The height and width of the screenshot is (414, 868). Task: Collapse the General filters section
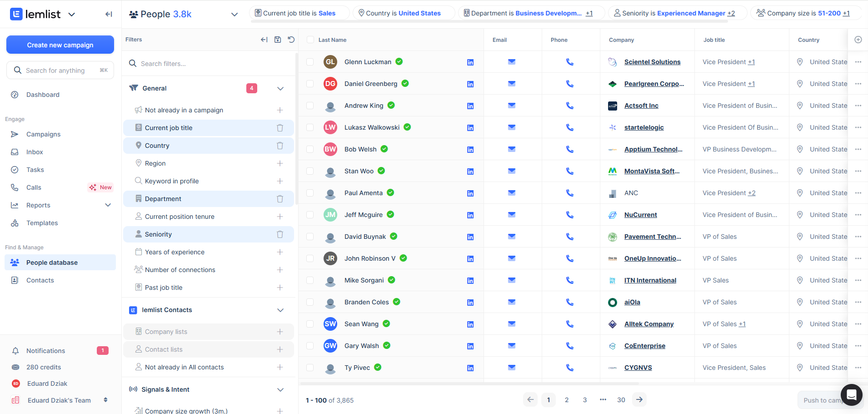(280, 88)
